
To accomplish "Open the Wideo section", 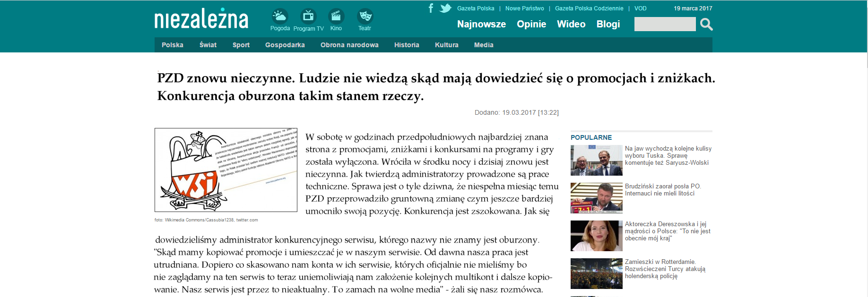I will point(571,24).
